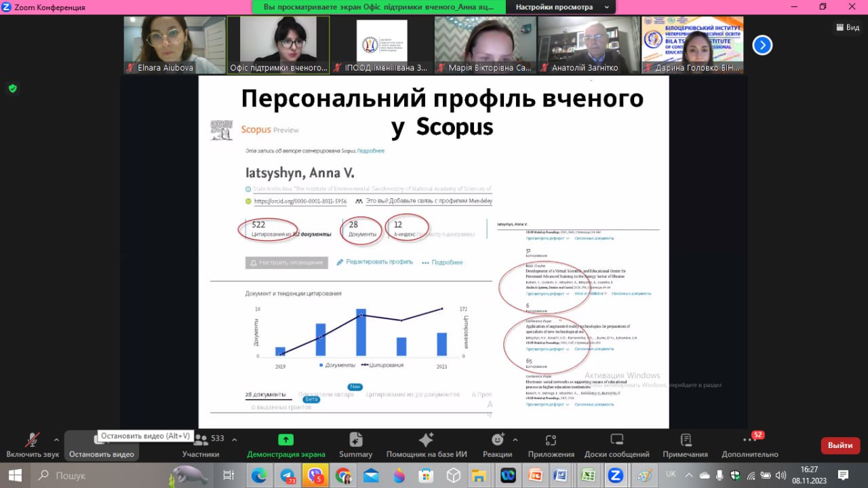868x488 pixels.
Task: Show next video thumbnails with blue arrow
Action: pos(762,45)
